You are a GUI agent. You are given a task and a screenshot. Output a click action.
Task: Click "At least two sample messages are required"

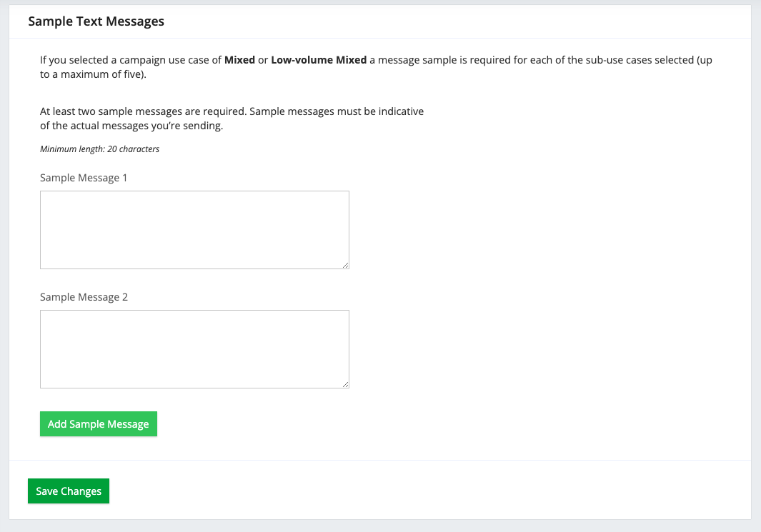143,112
